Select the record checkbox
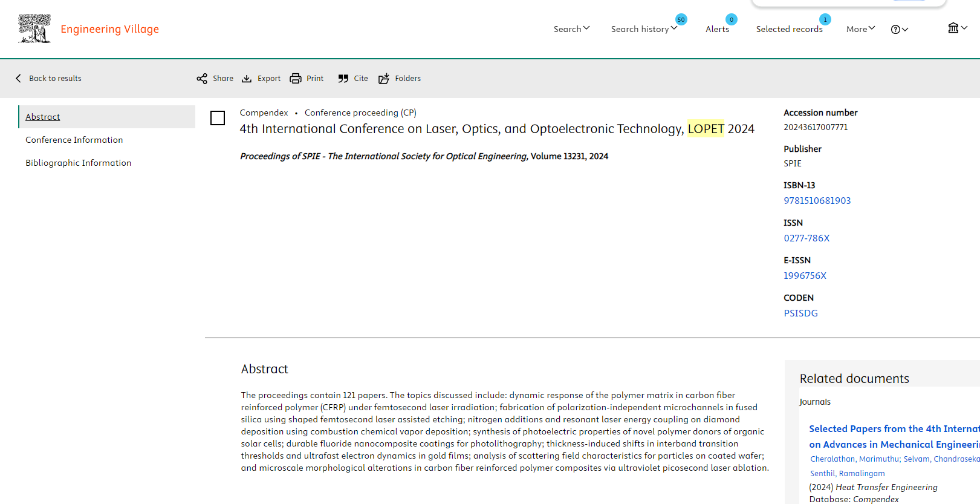This screenshot has height=504, width=980. coord(218,118)
